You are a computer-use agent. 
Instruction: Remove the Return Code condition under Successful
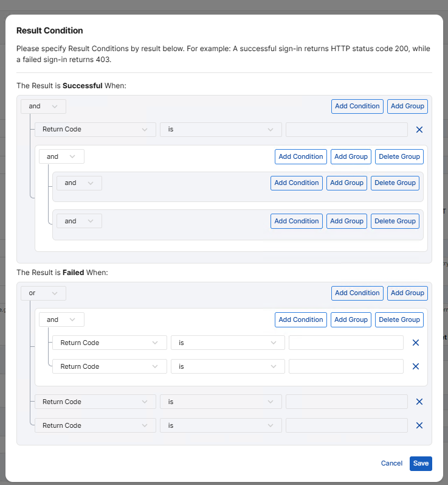[419, 130]
